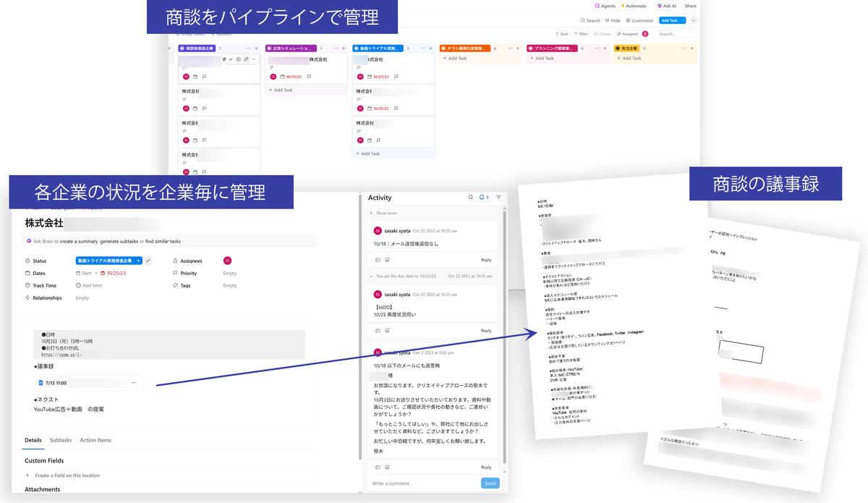
Task: Click the purple 広告シミュレーション column label
Action: [289, 48]
